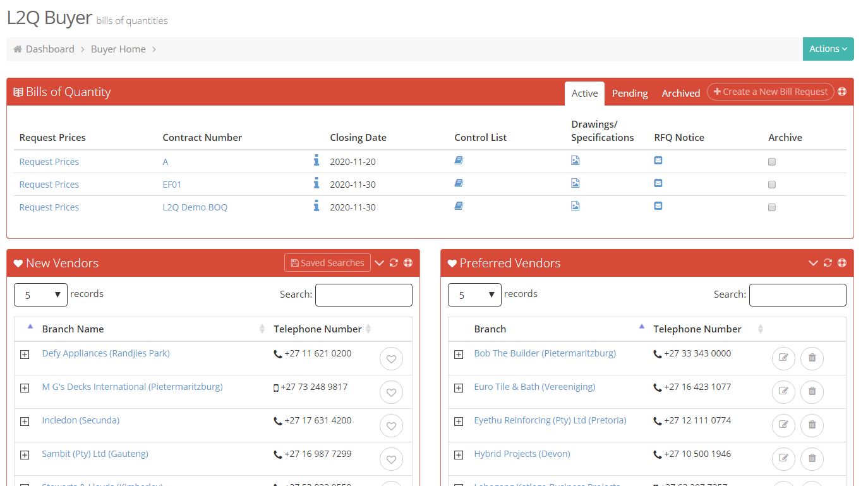
Task: Edit Euro Tile & Bath vendor
Action: click(x=784, y=392)
